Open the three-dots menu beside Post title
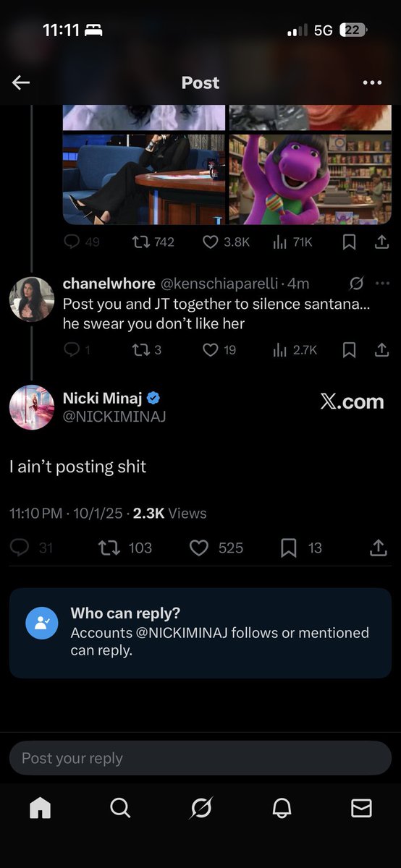 coord(372,82)
